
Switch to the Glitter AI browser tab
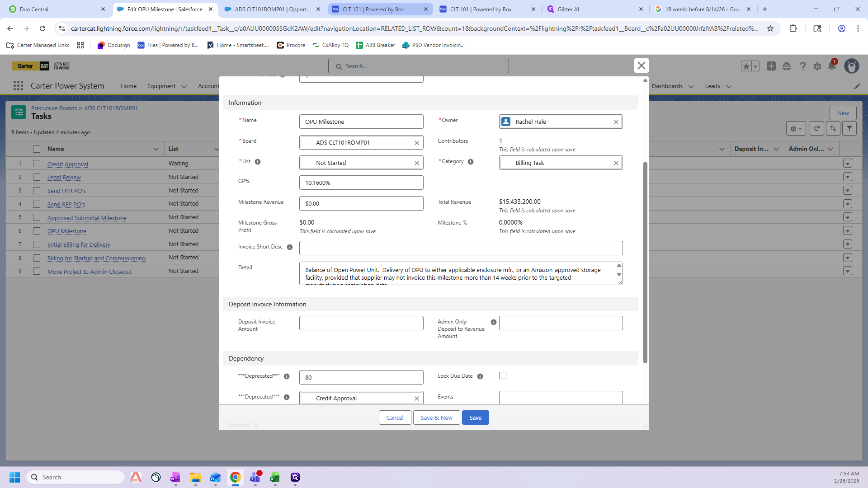(568, 9)
